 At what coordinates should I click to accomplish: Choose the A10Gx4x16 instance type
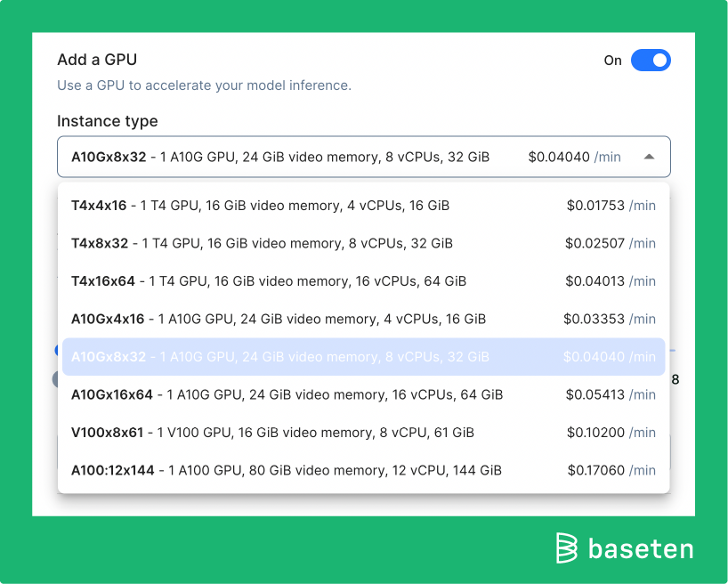[x=267, y=318]
